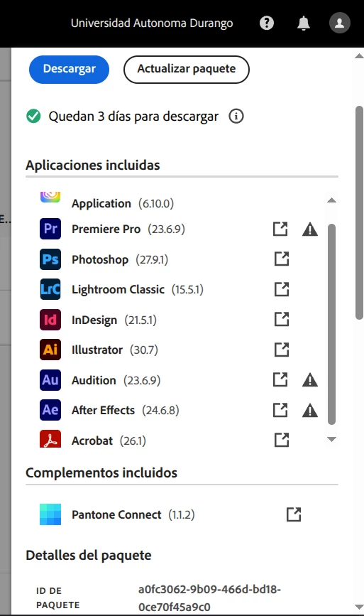Show info about remaining download days
The width and height of the screenshot is (364, 616).
236,117
